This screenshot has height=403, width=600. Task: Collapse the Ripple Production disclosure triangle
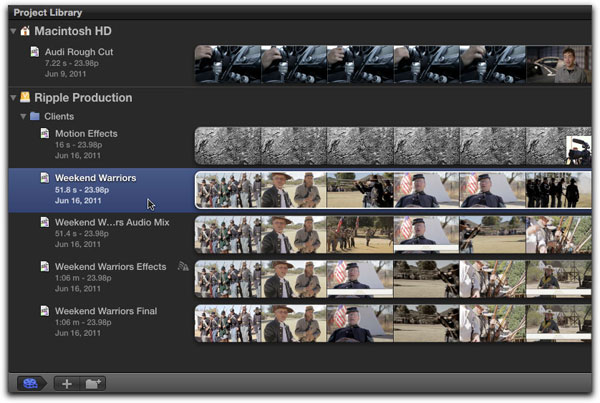tap(13, 98)
